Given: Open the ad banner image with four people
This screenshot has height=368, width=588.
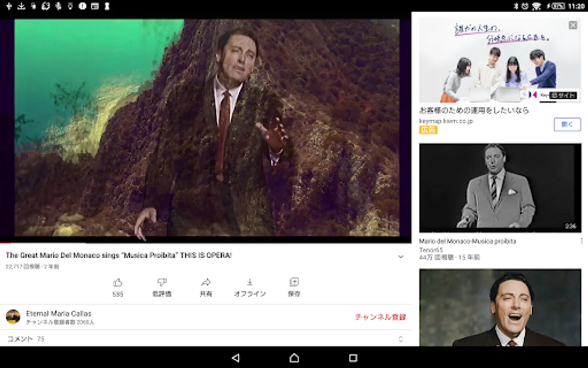Looking at the screenshot, I should [500, 61].
